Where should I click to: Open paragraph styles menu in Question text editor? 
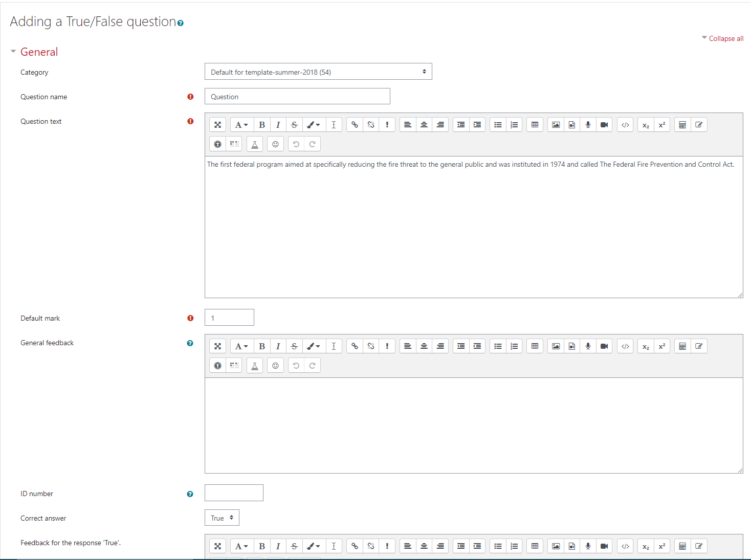click(241, 125)
